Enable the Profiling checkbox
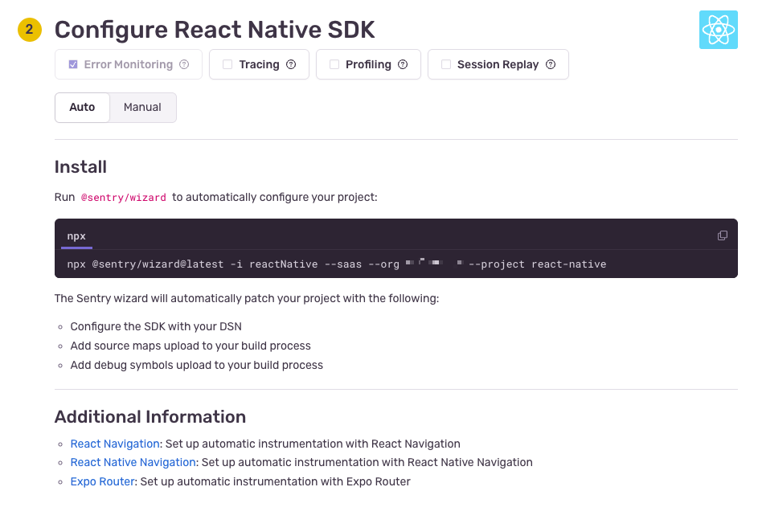 click(x=334, y=64)
